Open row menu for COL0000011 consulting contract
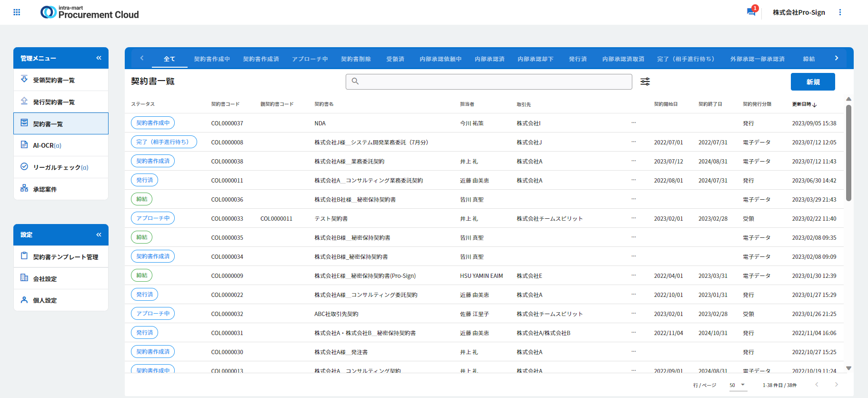Image resolution: width=868 pixels, height=398 pixels. click(x=633, y=180)
